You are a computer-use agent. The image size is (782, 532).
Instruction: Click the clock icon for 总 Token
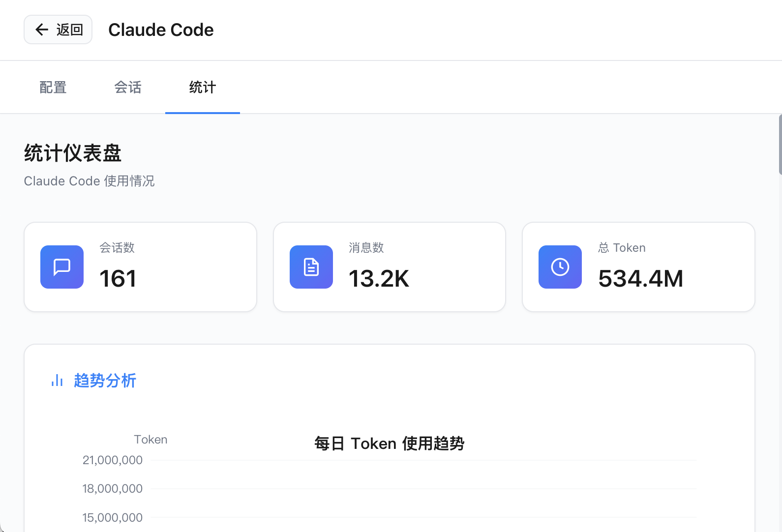pyautogui.click(x=560, y=267)
